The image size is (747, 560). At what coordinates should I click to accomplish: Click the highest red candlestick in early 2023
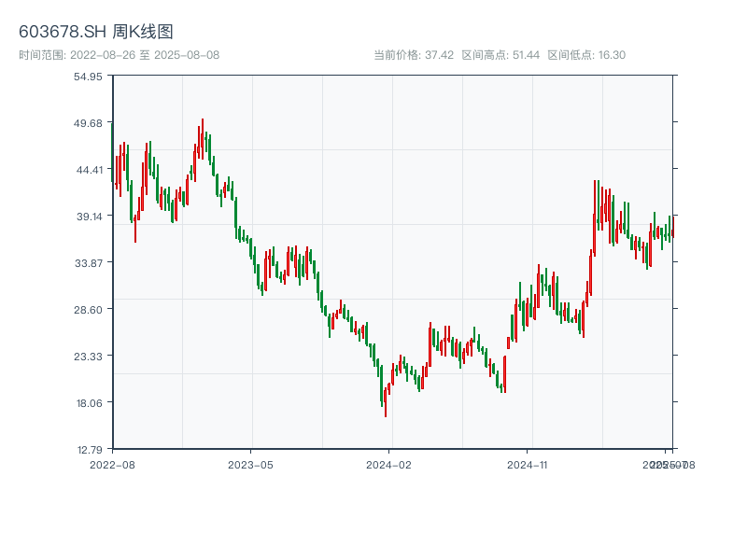point(202,135)
